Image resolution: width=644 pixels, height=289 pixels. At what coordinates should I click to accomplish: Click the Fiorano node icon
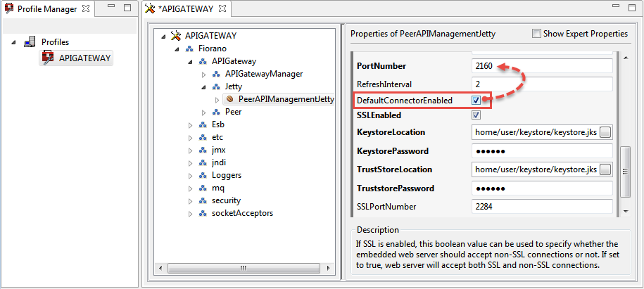tap(189, 49)
